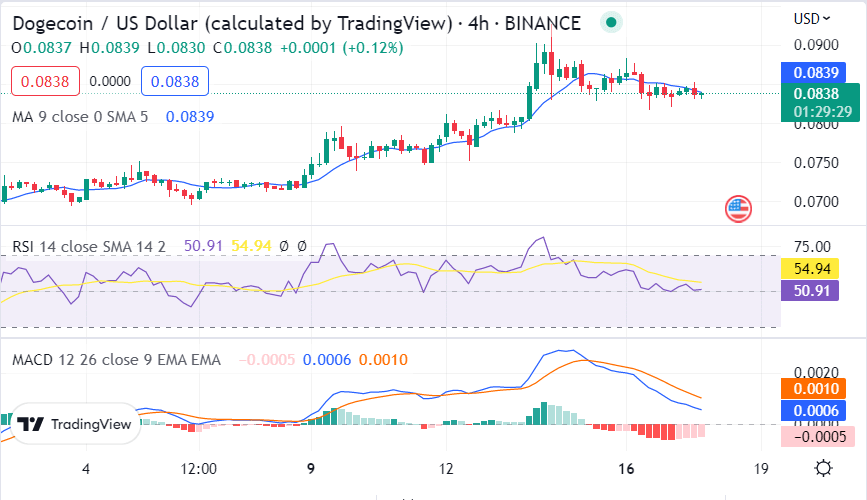Click date 4 on the time axis

tap(86, 469)
